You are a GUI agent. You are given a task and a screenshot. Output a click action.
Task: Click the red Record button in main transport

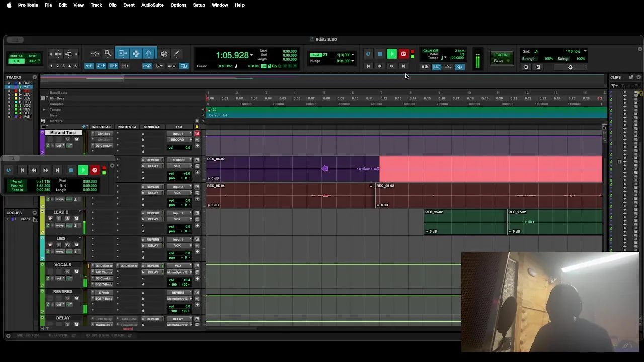tap(404, 54)
